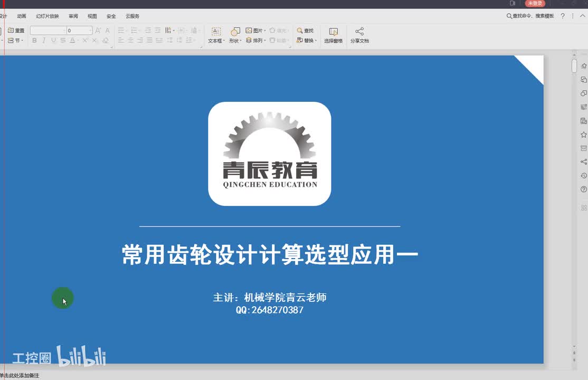Click the notes area 单击此处添加备注
This screenshot has width=588, height=380.
point(19,375)
